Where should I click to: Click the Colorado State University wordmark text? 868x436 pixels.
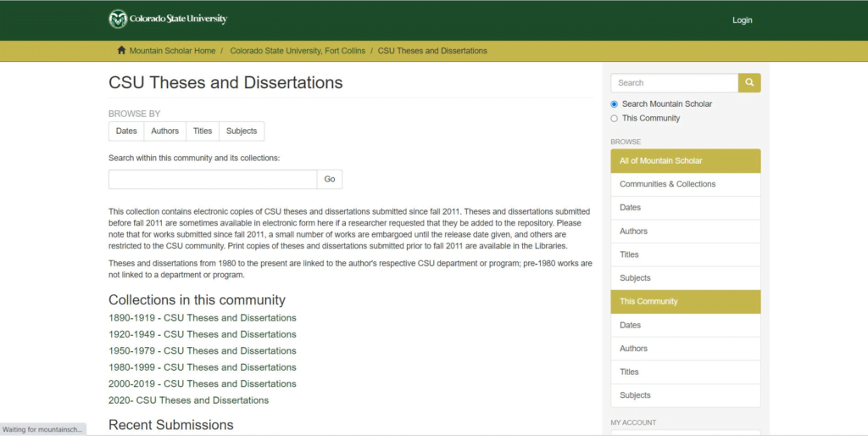178,19
